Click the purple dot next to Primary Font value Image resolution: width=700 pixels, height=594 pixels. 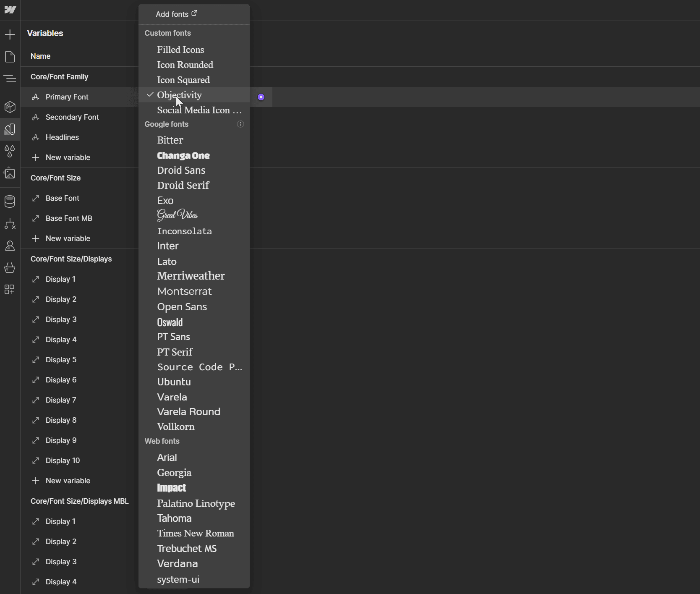(261, 97)
